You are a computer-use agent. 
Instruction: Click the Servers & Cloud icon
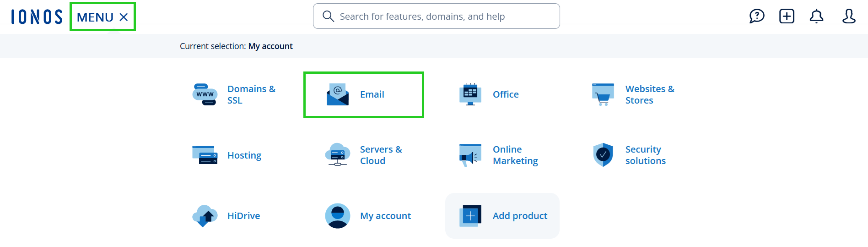click(338, 155)
